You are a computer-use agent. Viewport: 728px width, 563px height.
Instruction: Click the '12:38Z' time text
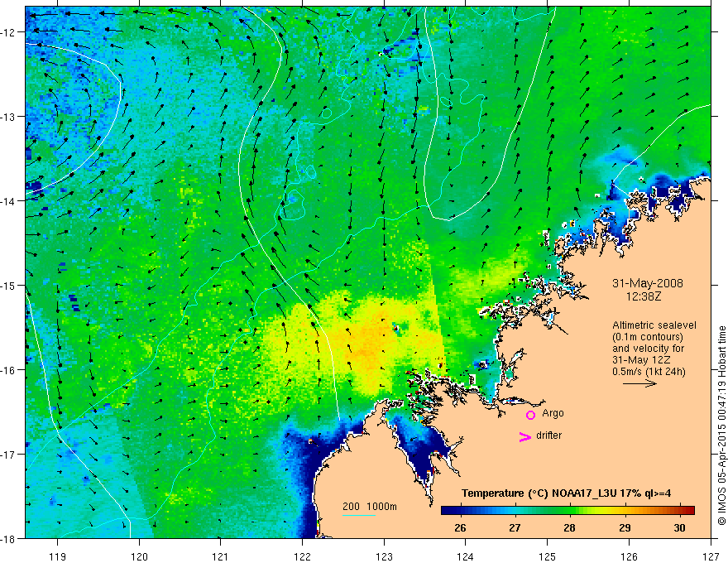point(643,296)
